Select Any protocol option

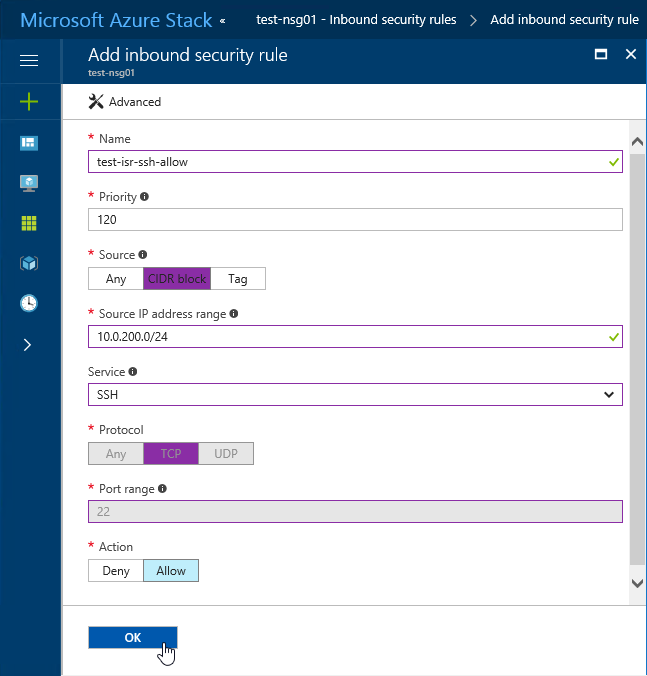116,454
